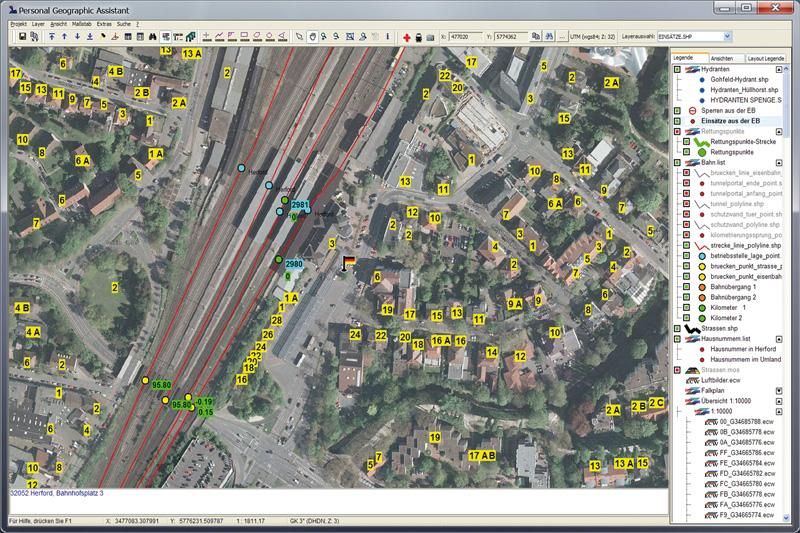This screenshot has width=800, height=533.
Task: Click the X coordinate input field
Action: coord(467,36)
